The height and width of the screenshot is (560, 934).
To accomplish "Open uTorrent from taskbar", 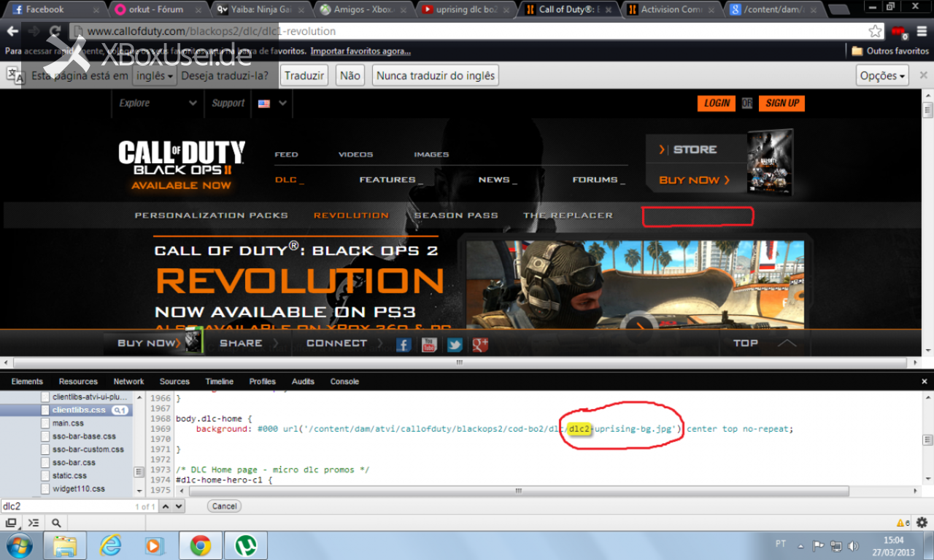I will coord(246,545).
